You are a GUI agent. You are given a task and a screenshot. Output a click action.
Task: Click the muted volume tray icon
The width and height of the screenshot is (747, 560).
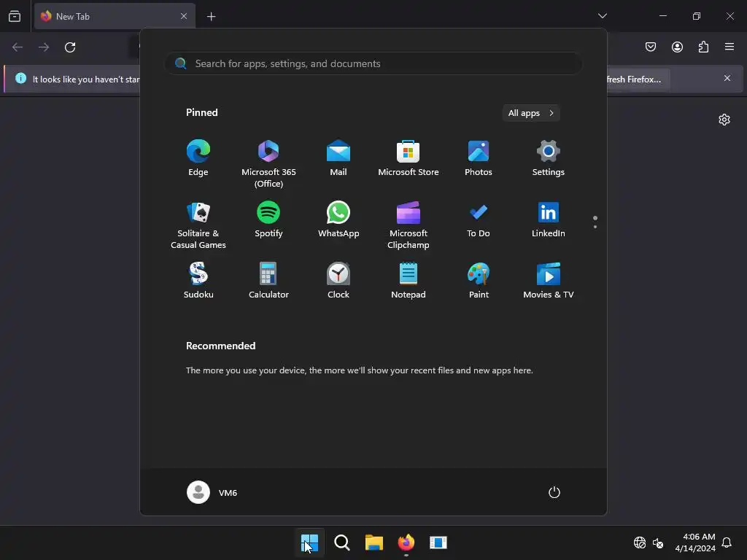658,542
